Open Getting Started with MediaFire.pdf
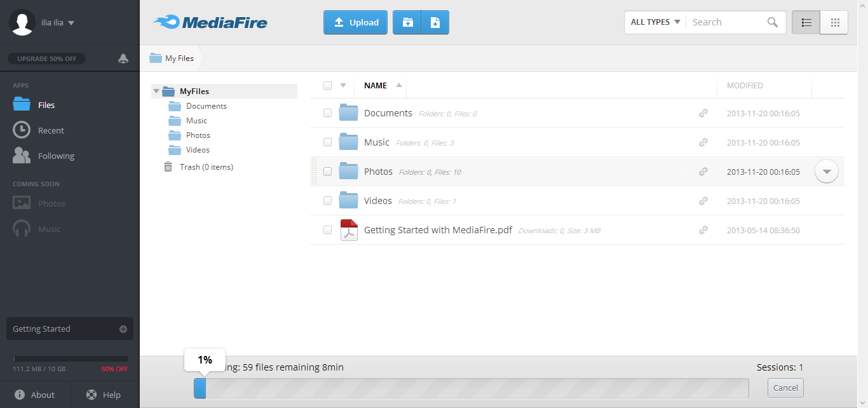868x408 pixels. (x=438, y=230)
